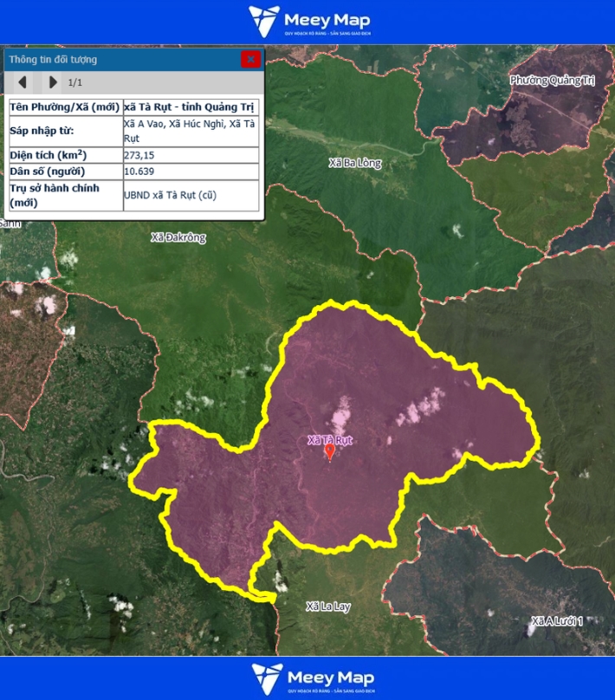This screenshot has width=615, height=700.
Task: Click the Xã A Lưới 1 label
Action: (x=557, y=621)
